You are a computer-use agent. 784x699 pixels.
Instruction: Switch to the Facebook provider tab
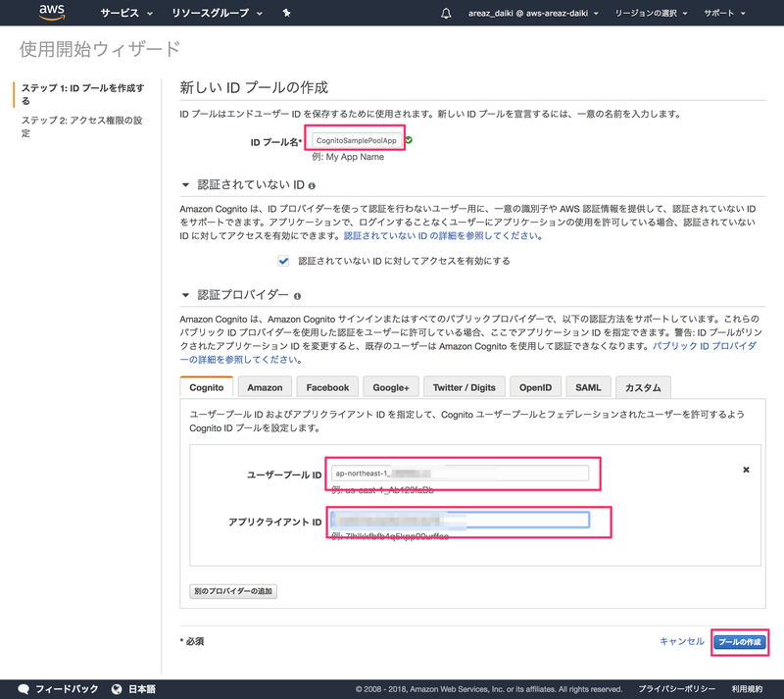[x=327, y=387]
